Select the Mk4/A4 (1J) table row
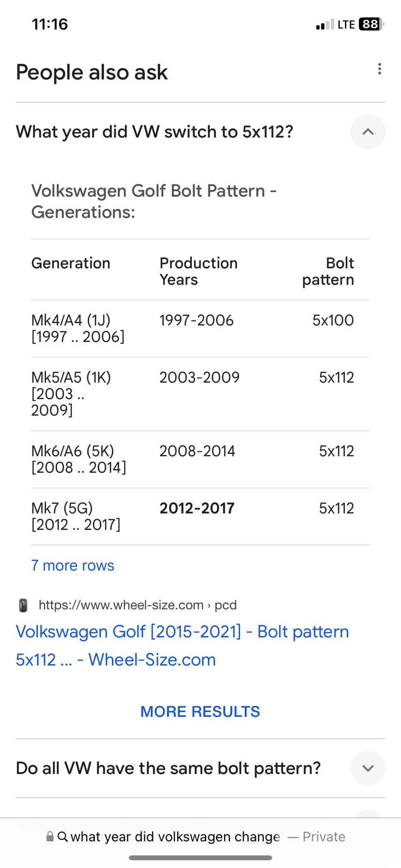The width and height of the screenshot is (401, 868). 200,328
